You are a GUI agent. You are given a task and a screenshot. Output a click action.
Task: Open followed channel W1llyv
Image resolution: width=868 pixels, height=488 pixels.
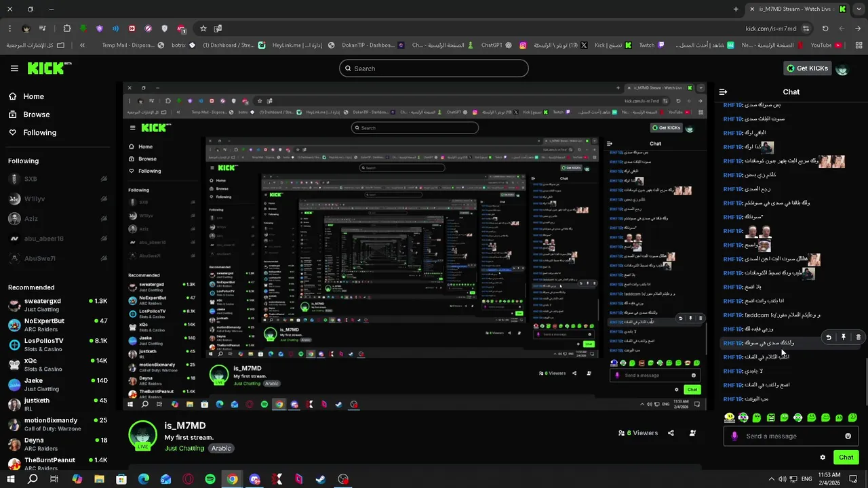(58, 199)
